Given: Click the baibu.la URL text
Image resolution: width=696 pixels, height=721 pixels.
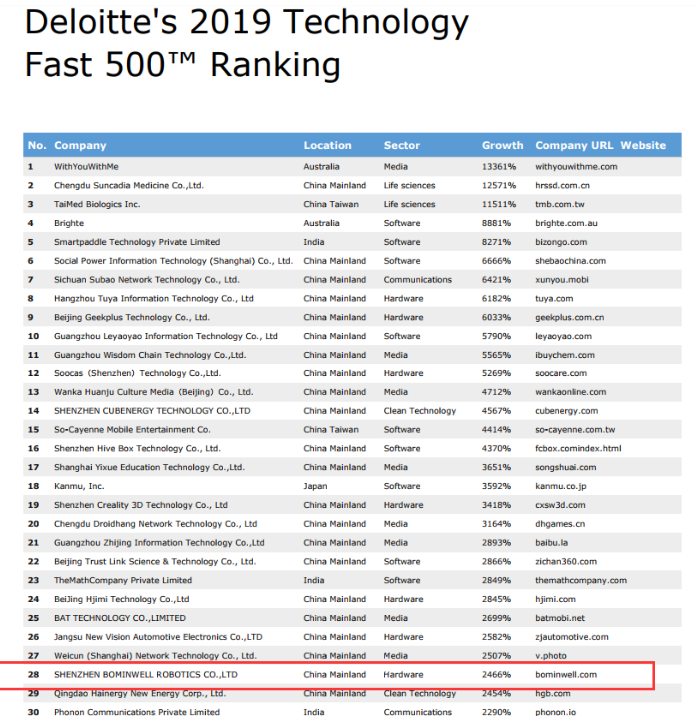Looking at the screenshot, I should click(x=551, y=543).
